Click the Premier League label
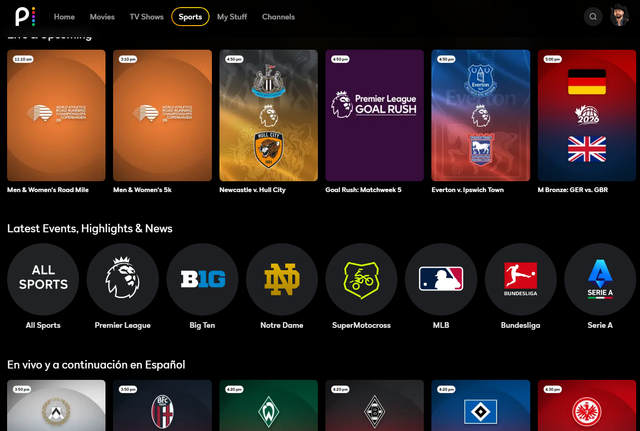Image resolution: width=640 pixels, height=431 pixels. tap(122, 325)
